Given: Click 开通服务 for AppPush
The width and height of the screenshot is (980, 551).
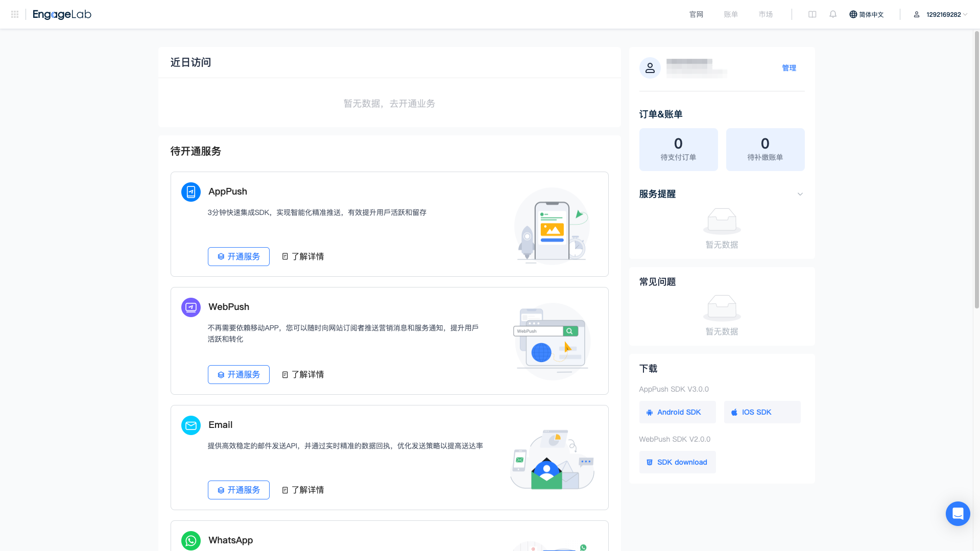Looking at the screenshot, I should click(x=238, y=256).
